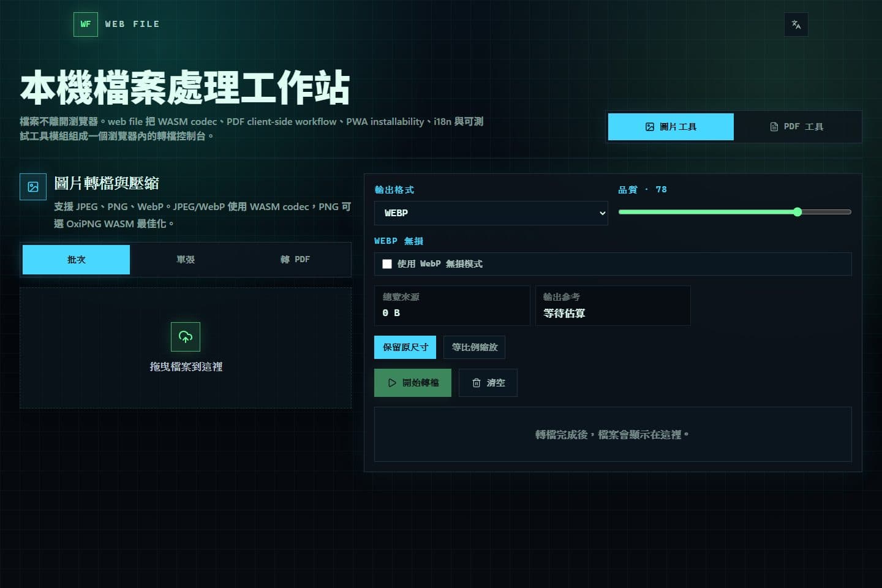Image resolution: width=882 pixels, height=588 pixels.
Task: Open the language switcher icon
Action: [796, 24]
